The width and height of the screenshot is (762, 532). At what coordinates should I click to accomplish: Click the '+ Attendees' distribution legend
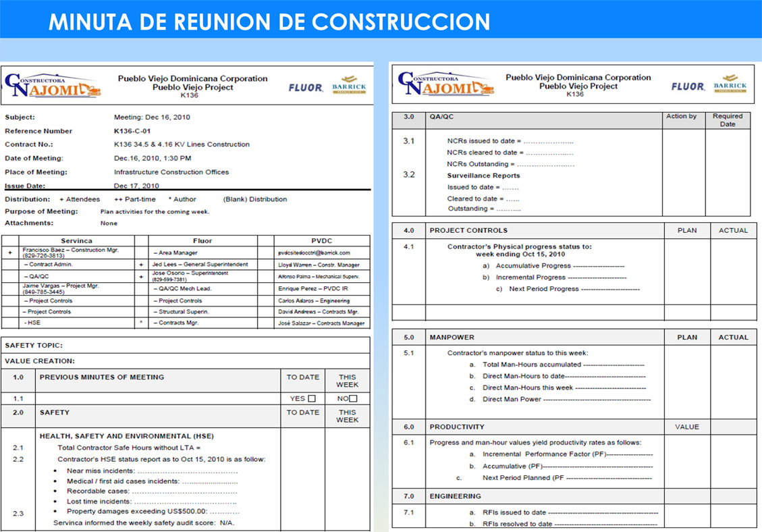pos(80,199)
